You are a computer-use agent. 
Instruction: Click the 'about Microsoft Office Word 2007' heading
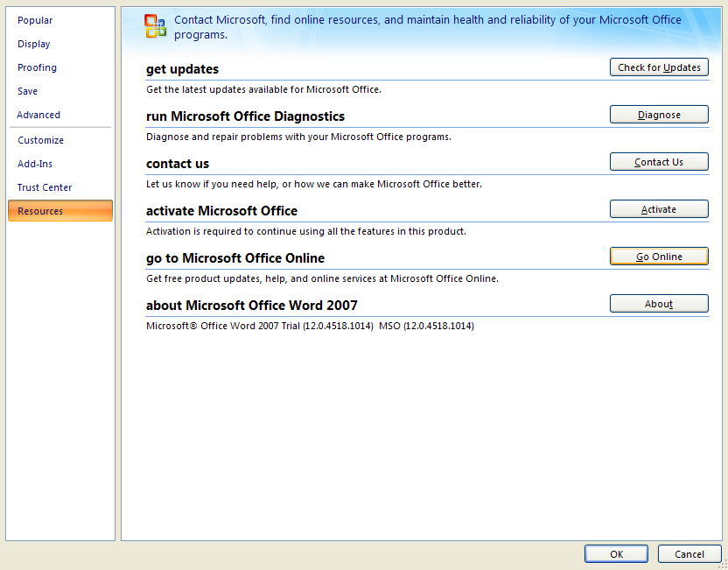[252, 306]
